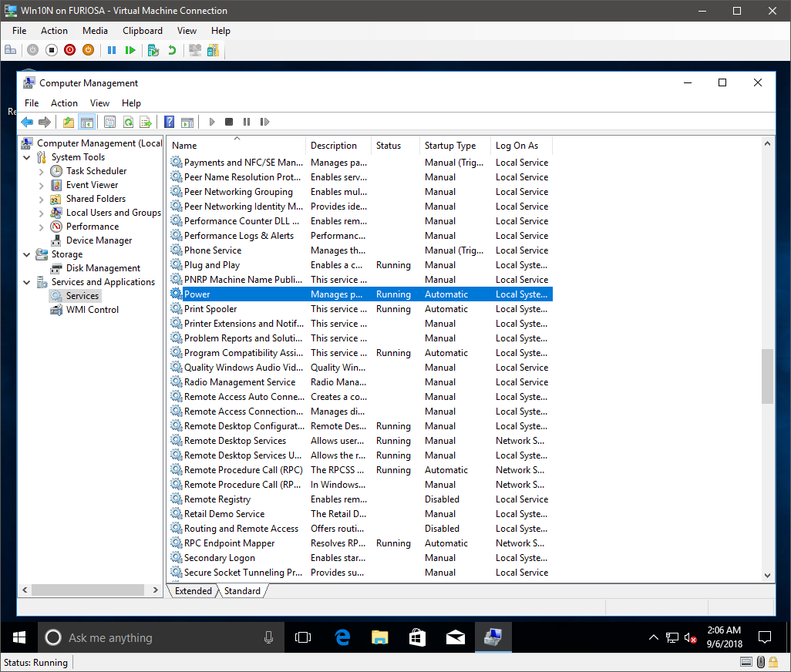Select WMI Control in the tree

point(93,310)
